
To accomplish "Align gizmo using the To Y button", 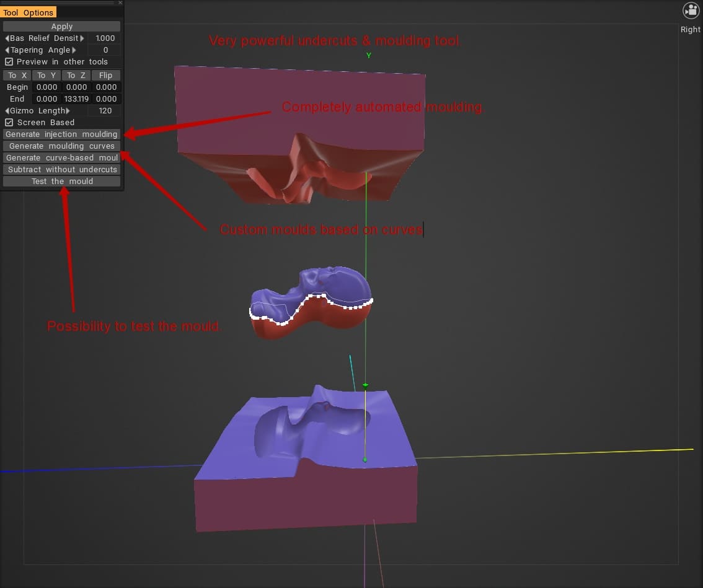I will (x=46, y=75).
